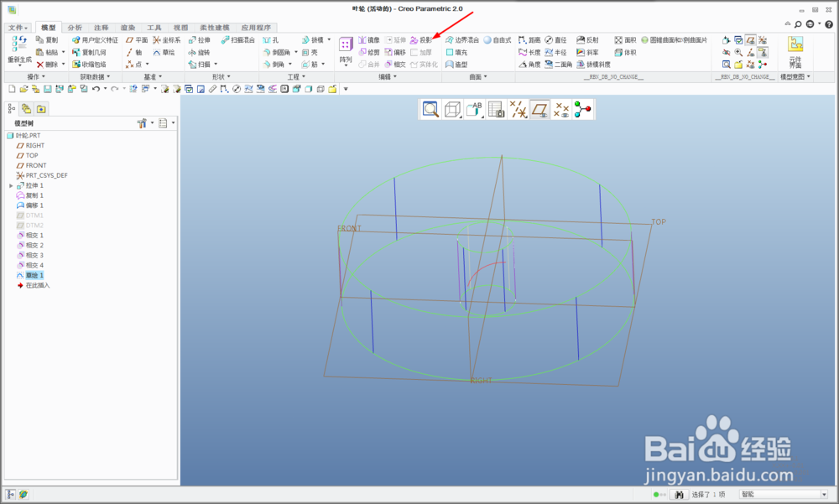Open View Manager in graphics toolbar
Image resolution: width=839 pixels, height=504 pixels.
496,110
